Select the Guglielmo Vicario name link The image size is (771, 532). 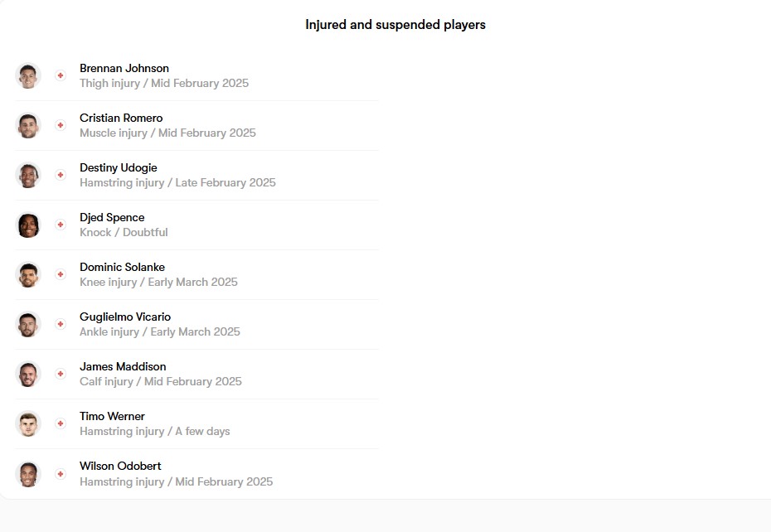tap(125, 317)
